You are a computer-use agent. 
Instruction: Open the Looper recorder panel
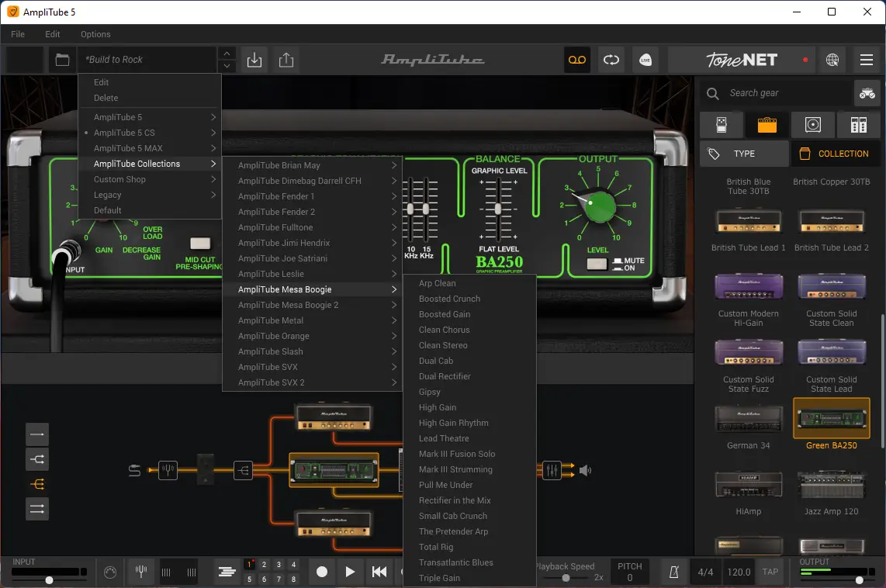coord(576,60)
